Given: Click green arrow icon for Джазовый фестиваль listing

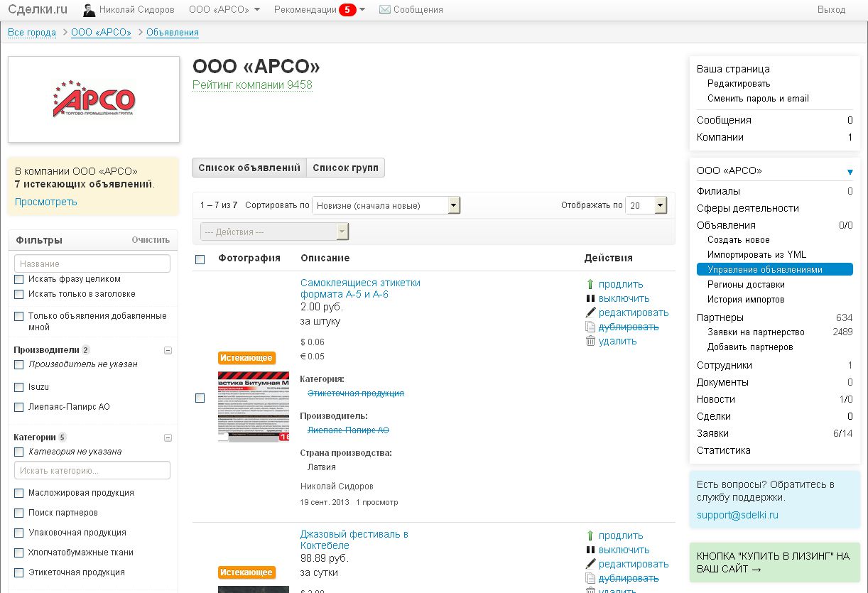Looking at the screenshot, I should coord(590,535).
